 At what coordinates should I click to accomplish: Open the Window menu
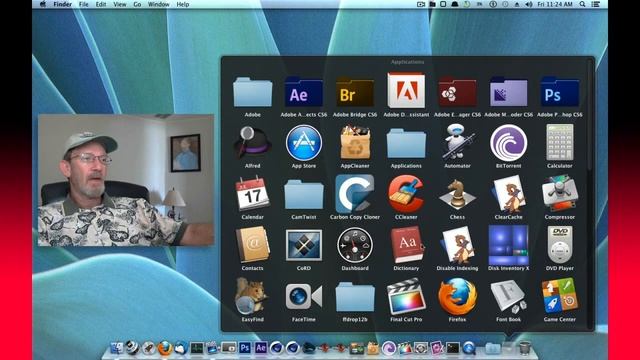click(x=159, y=4)
